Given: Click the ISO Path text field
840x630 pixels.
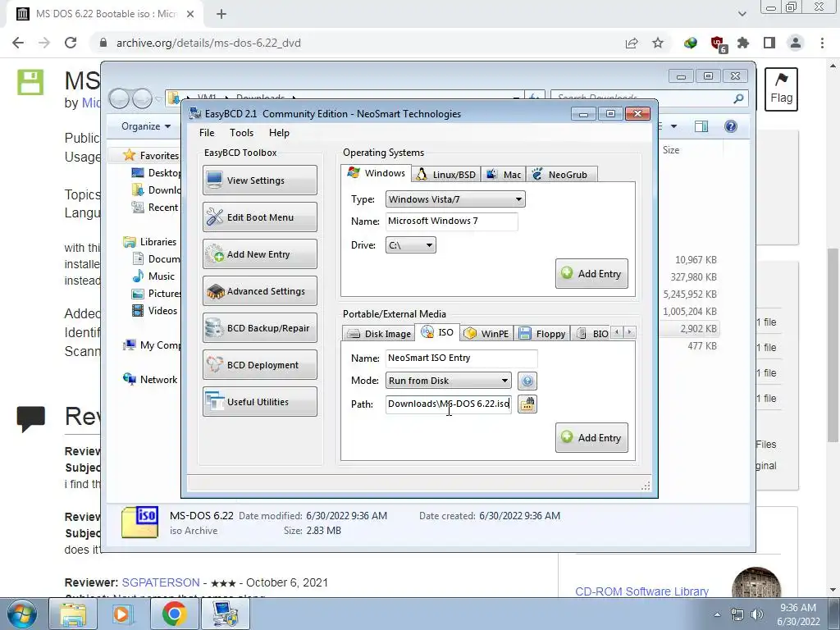Looking at the screenshot, I should 449,404.
